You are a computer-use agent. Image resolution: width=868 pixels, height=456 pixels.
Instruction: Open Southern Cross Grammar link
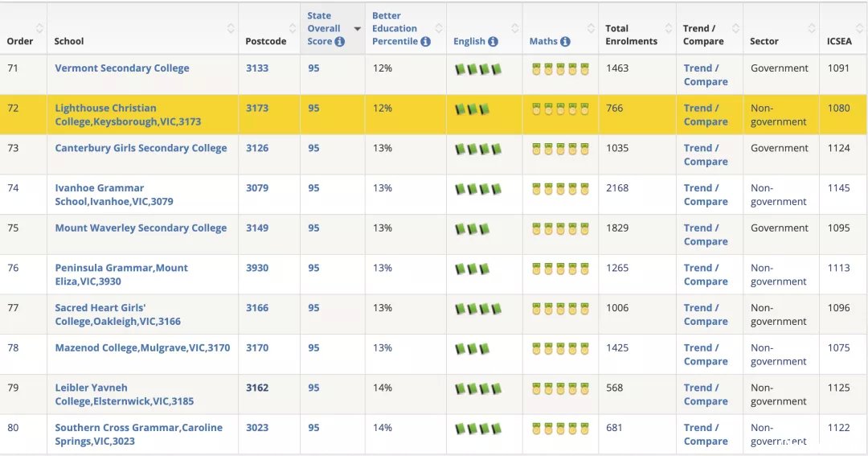138,433
